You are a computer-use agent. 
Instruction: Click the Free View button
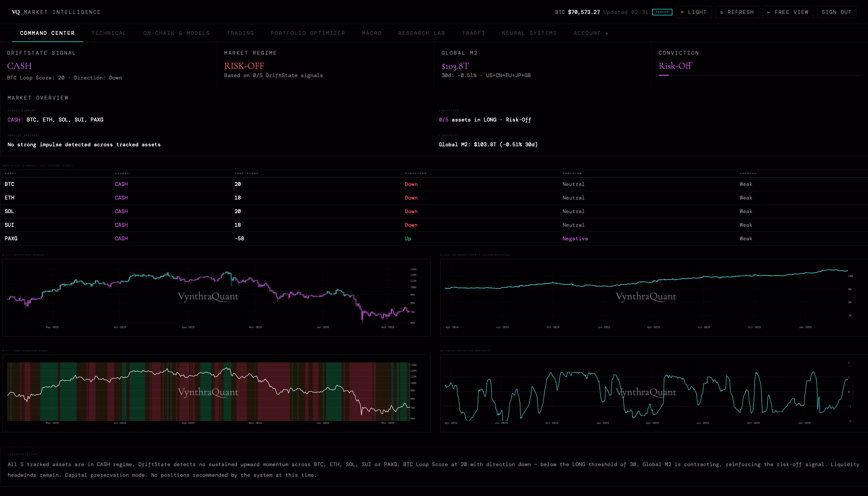point(788,12)
